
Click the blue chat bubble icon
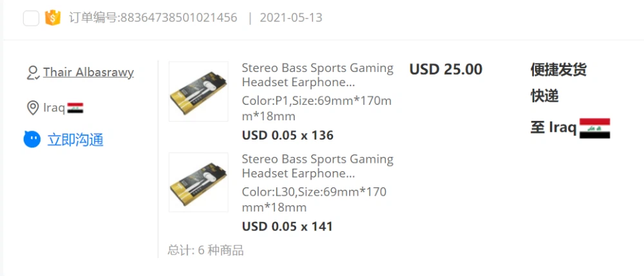[x=32, y=140]
